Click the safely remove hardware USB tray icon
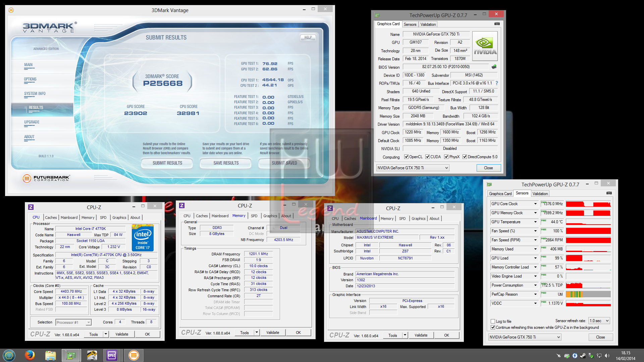Image resolution: width=644 pixels, height=362 pixels. pos(591,356)
